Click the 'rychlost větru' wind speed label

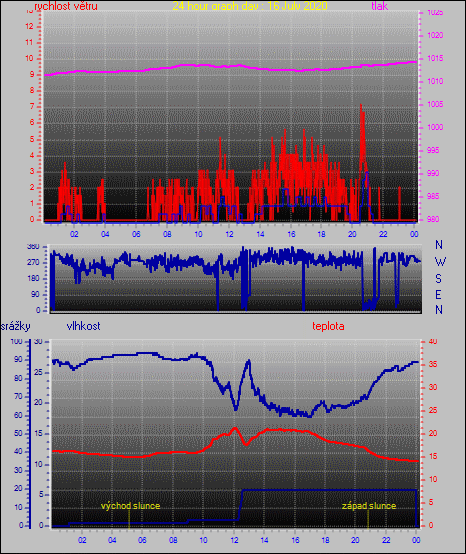pos(66,6)
